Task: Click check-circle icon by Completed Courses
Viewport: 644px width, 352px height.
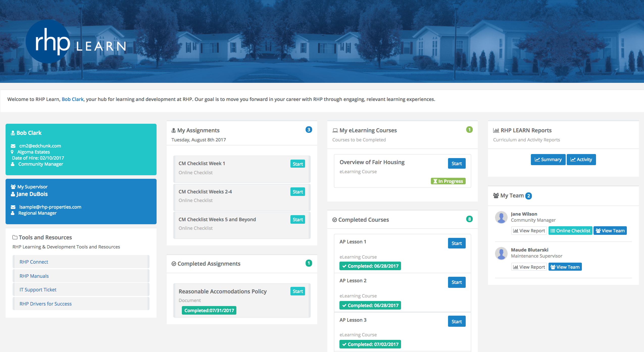Action: tap(335, 220)
